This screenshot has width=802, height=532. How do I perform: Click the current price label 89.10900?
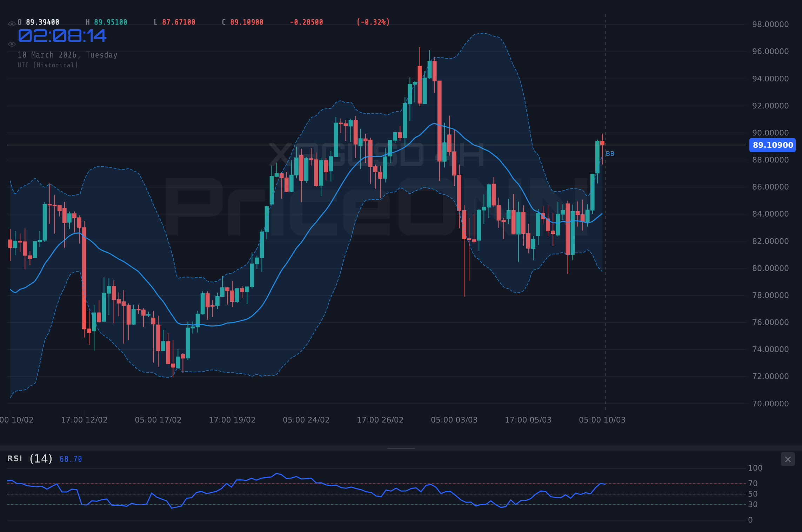click(x=773, y=145)
